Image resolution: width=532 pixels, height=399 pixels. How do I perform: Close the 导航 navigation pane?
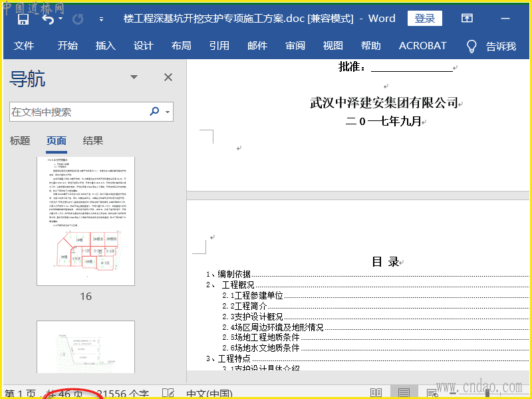point(168,77)
